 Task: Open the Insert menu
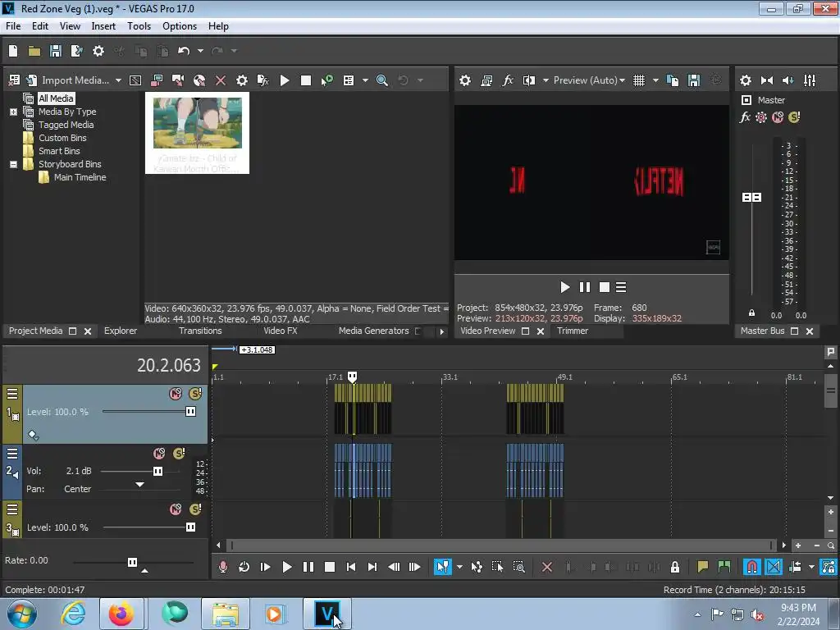pos(103,26)
